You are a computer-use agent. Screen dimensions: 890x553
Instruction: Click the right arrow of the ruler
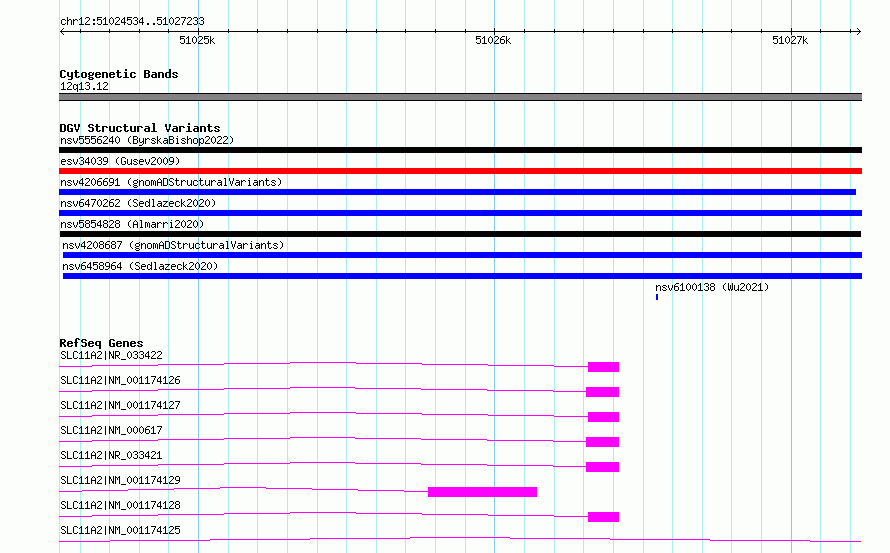pos(859,31)
